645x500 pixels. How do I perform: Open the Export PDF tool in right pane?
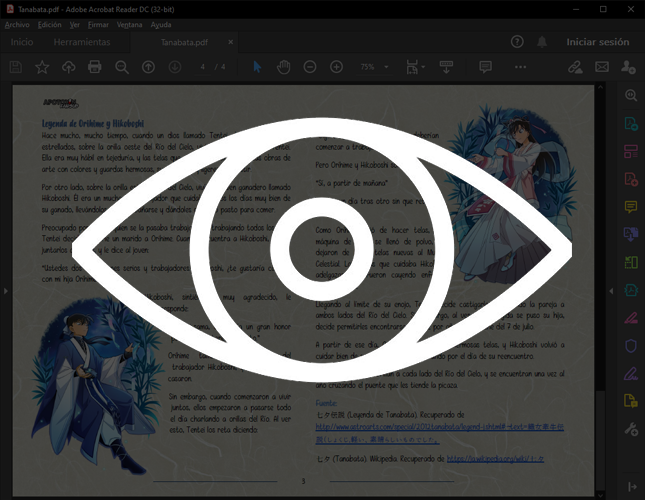(x=631, y=123)
